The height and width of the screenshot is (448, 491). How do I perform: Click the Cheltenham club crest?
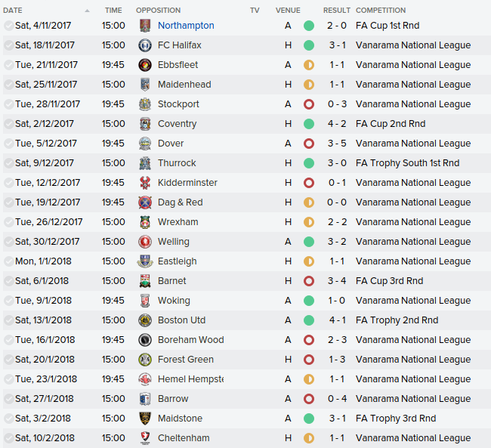145,438
